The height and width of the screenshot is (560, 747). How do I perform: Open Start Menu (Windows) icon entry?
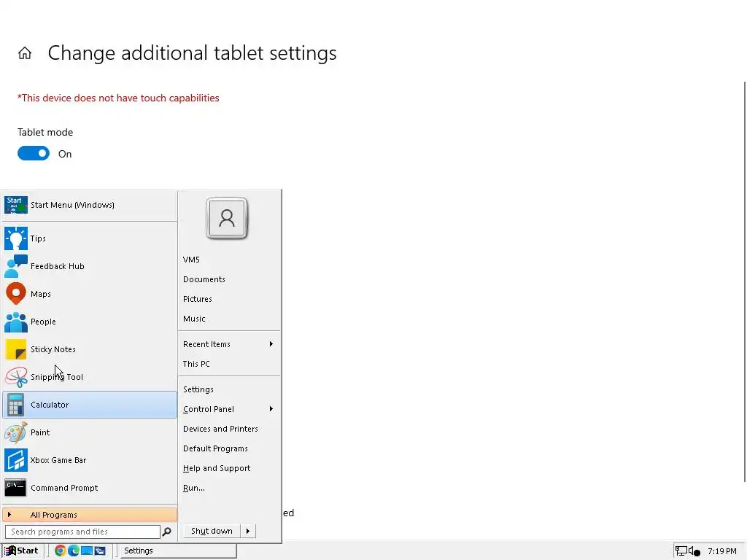point(16,205)
